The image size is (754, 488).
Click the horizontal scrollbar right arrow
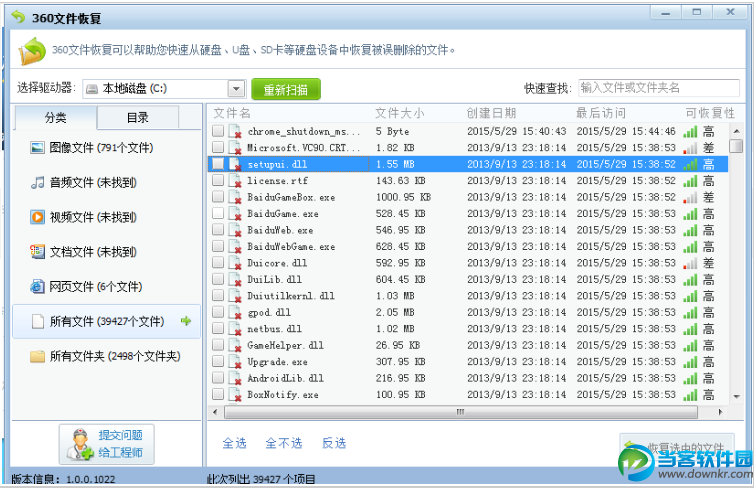tap(720, 412)
